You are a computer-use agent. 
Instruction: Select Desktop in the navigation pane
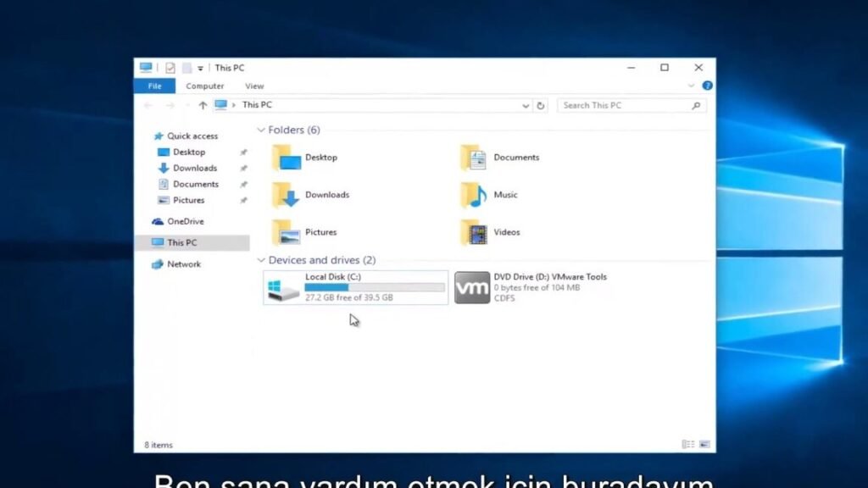coord(189,152)
